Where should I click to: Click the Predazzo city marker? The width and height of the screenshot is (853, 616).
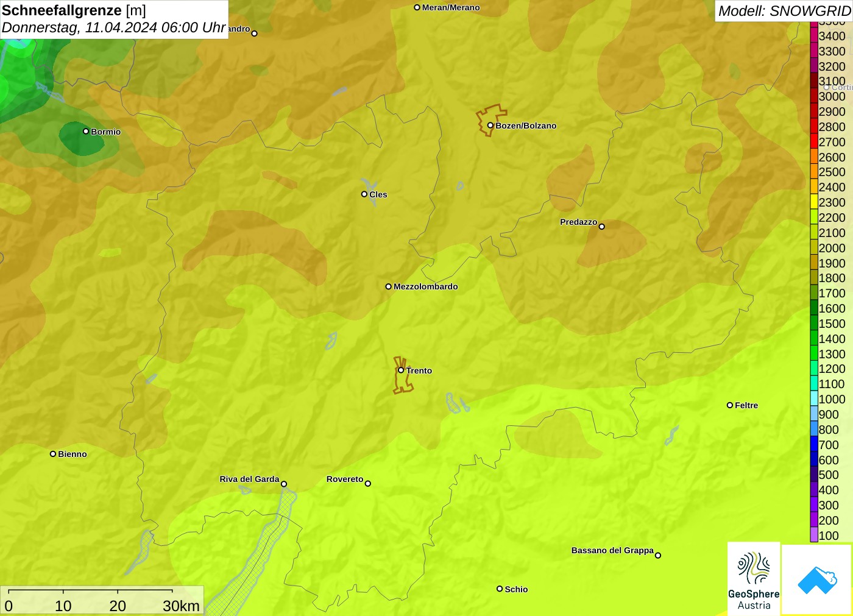[x=602, y=227]
